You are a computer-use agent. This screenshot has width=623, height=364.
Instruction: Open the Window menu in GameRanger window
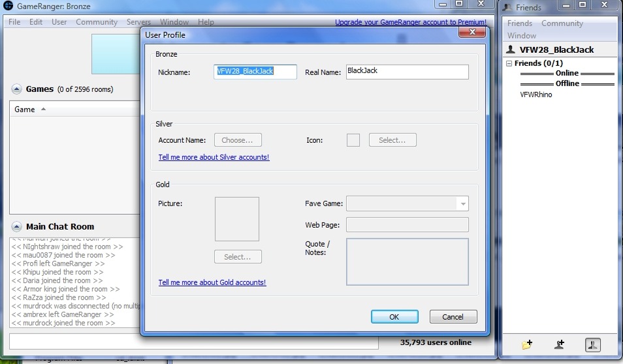click(x=174, y=22)
